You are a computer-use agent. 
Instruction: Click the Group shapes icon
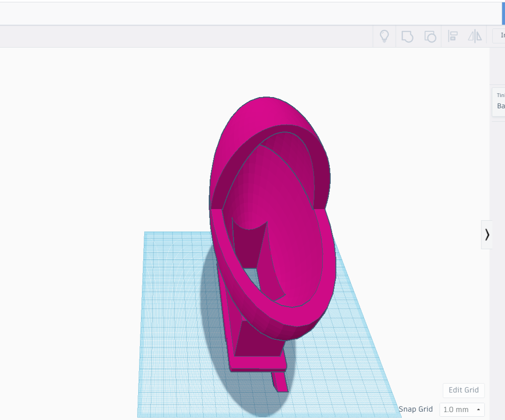(x=407, y=36)
